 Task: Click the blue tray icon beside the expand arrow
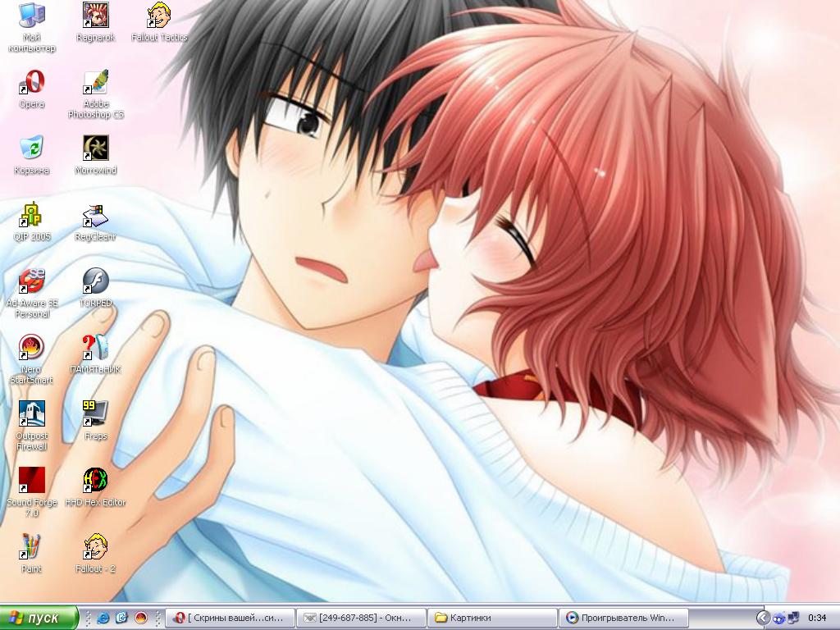[x=779, y=619]
